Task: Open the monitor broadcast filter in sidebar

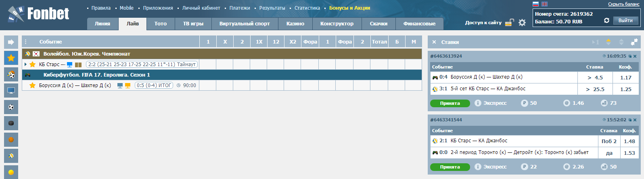Action: 11,91
